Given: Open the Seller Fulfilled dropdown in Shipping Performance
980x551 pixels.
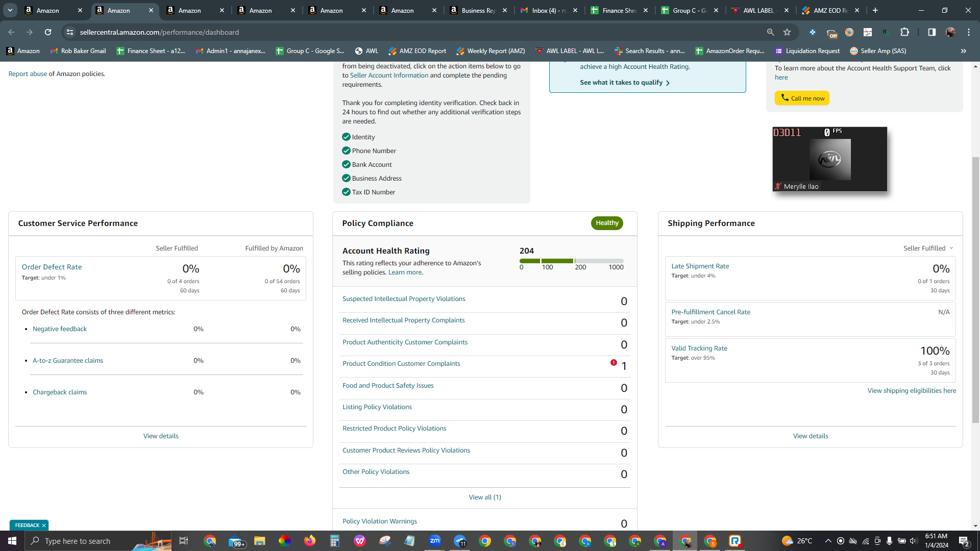Looking at the screenshot, I should point(928,248).
